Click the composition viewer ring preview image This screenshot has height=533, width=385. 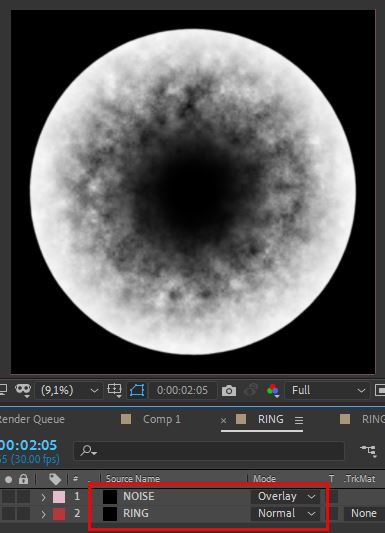coord(193,192)
